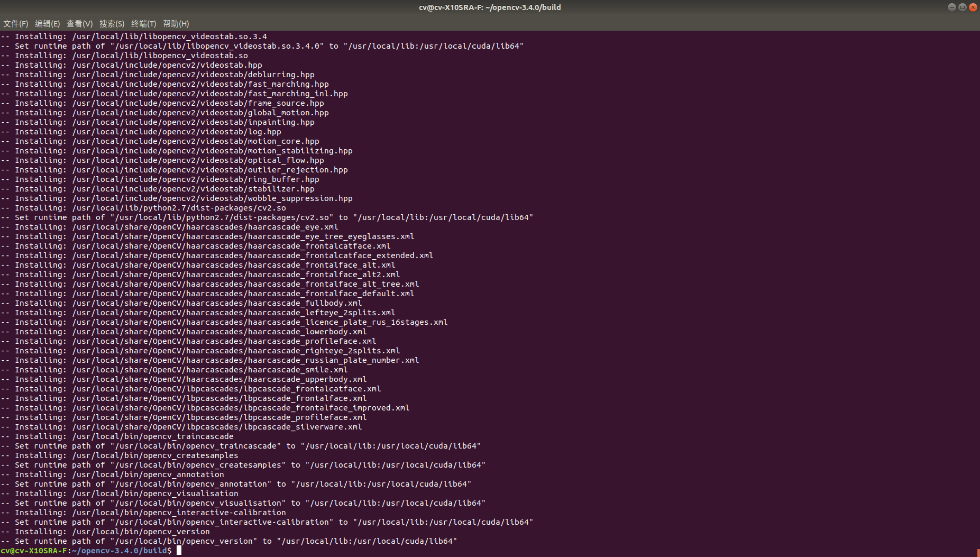
Task: Click the wobble_suppression.hpp install line
Action: [177, 198]
